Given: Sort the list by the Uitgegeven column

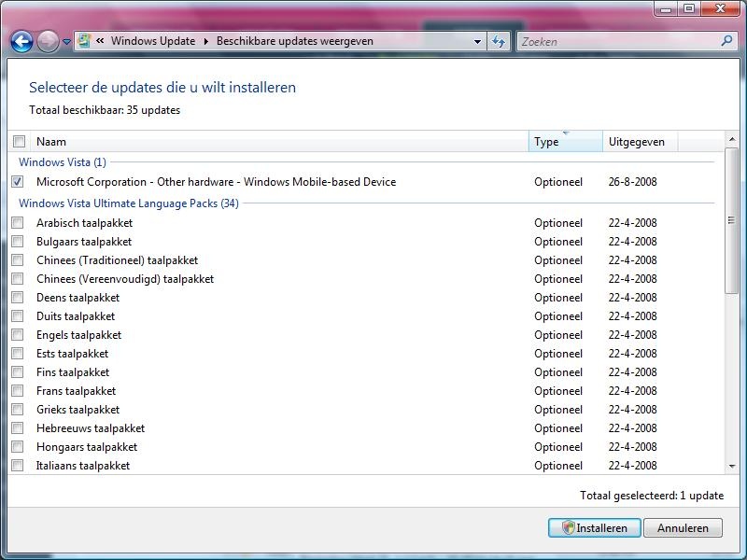Looking at the screenshot, I should 641,142.
